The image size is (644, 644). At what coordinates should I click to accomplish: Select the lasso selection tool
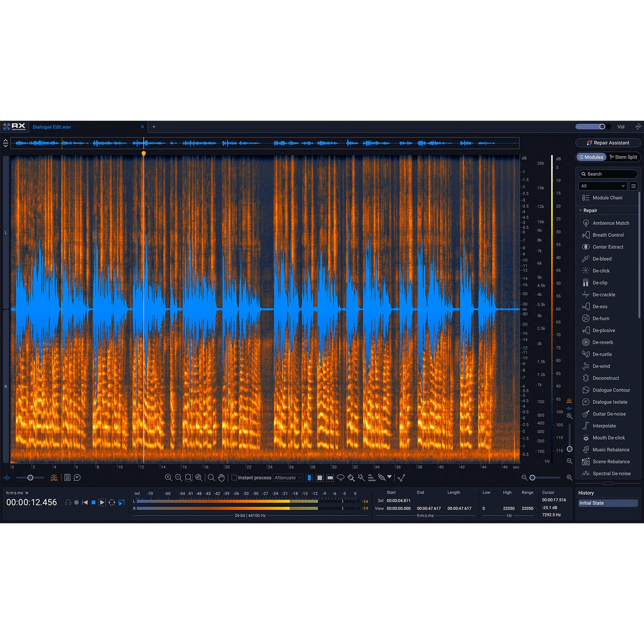click(x=340, y=478)
